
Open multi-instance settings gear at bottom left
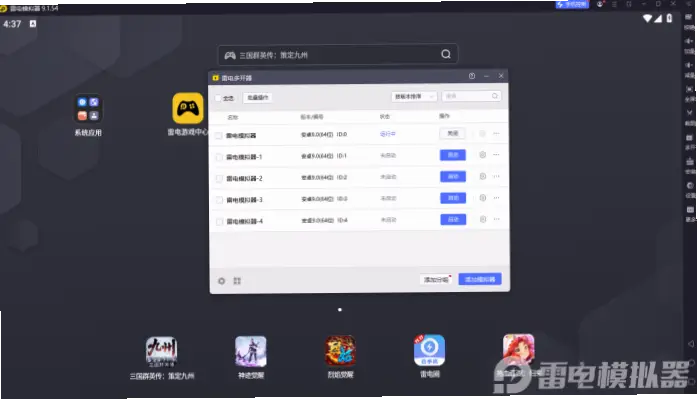click(x=221, y=281)
